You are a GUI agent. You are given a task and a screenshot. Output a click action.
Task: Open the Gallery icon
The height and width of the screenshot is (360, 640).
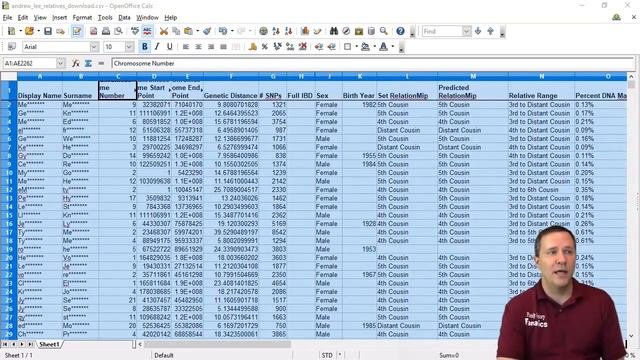pyautogui.click(x=359, y=31)
